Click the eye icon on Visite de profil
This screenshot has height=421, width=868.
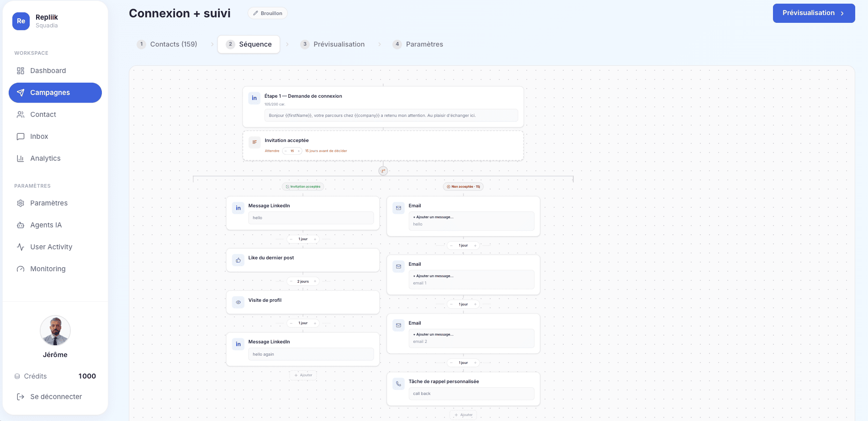(238, 302)
